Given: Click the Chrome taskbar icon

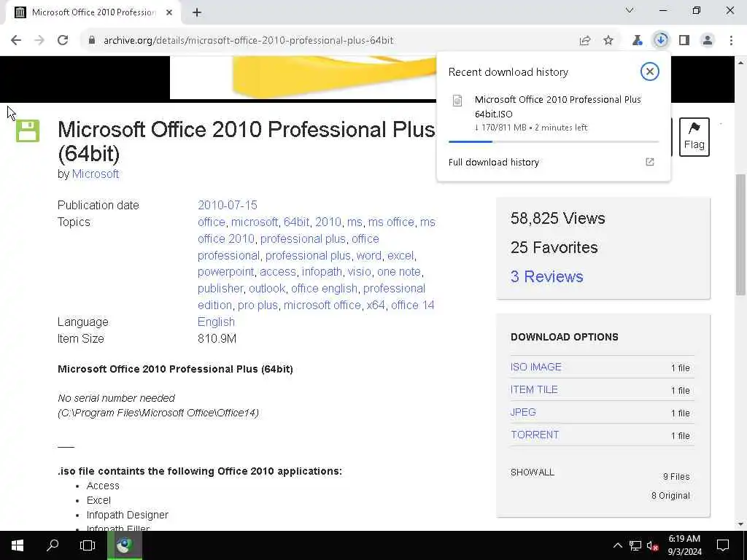Looking at the screenshot, I should pos(124,545).
